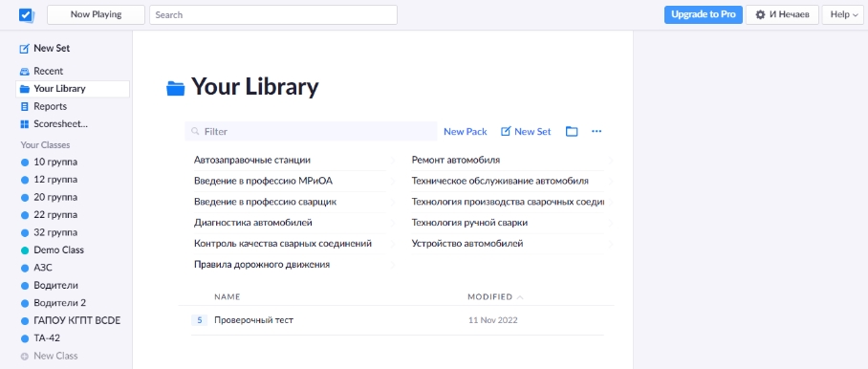Click New Set link in library toolbar
The height and width of the screenshot is (369, 868).
[x=526, y=132]
